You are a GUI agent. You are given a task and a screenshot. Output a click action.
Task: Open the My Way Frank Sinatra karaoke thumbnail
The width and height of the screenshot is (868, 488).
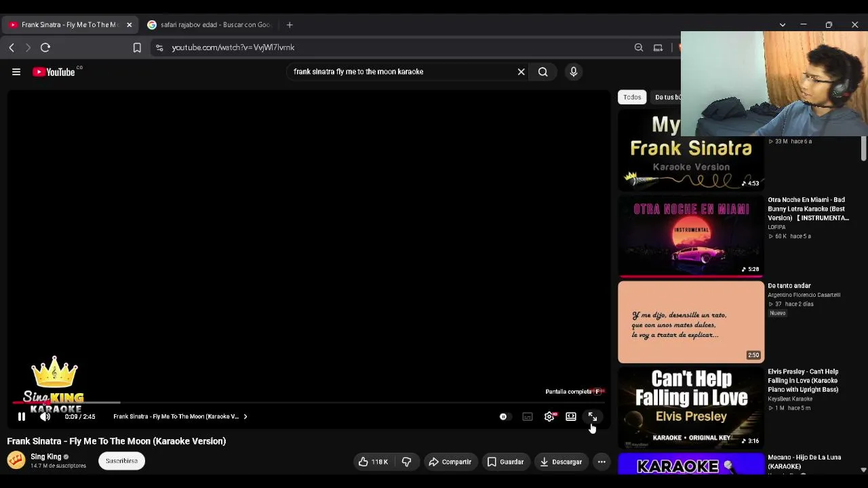[691, 150]
